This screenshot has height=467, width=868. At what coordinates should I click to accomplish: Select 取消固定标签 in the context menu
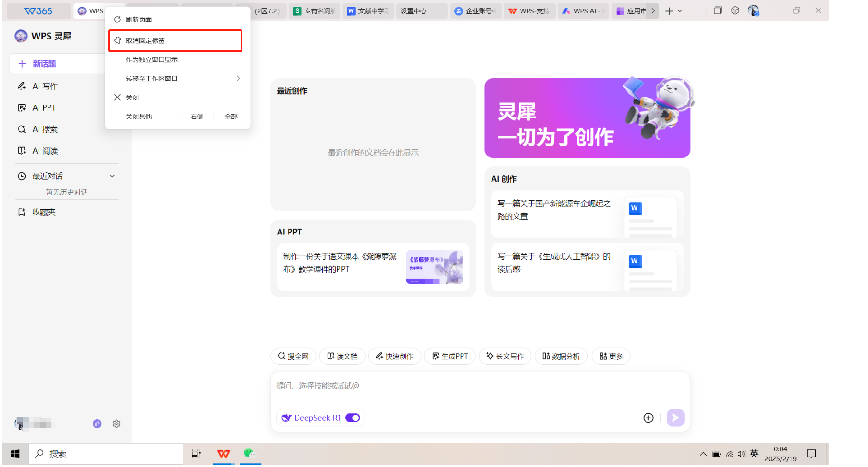[175, 40]
